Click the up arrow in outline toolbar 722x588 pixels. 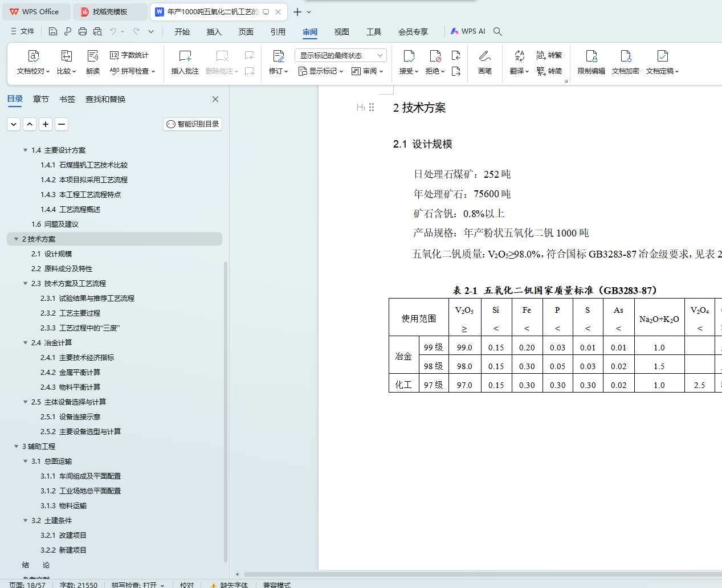(30, 124)
